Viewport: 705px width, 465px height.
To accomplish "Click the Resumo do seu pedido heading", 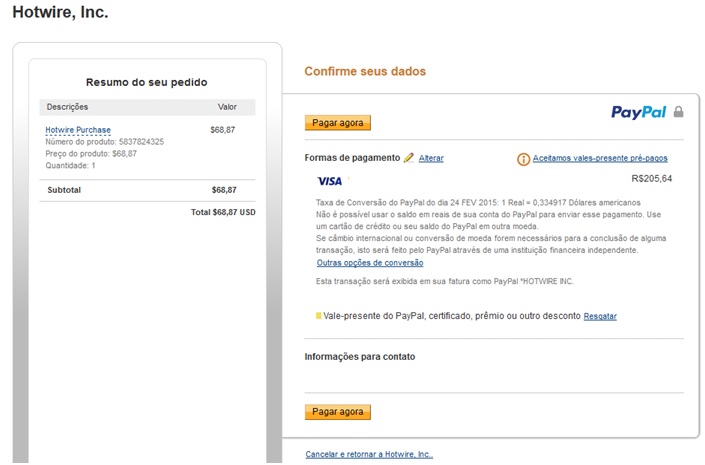I will click(147, 82).
